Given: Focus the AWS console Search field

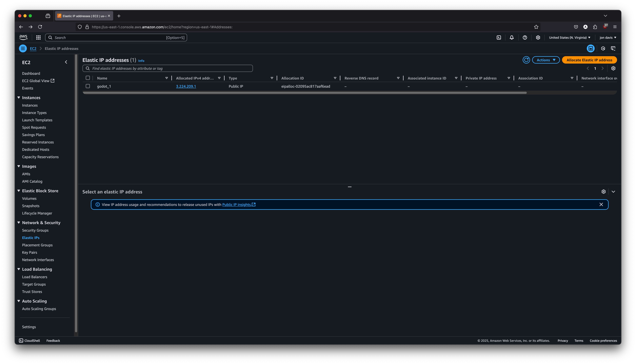Looking at the screenshot, I should click(x=116, y=38).
